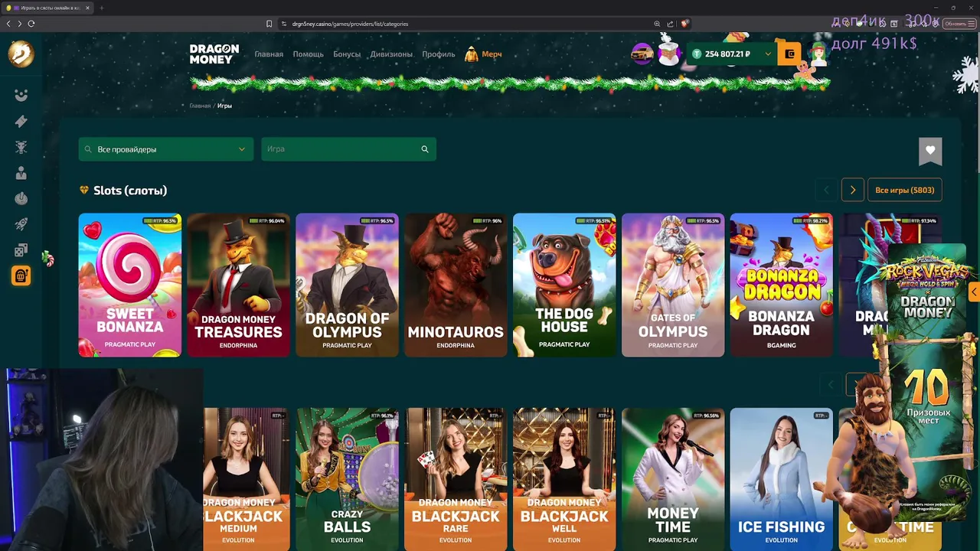The height and width of the screenshot is (551, 980).
Task: Open Ice Fishing live game thumbnail
Action: pos(781,479)
